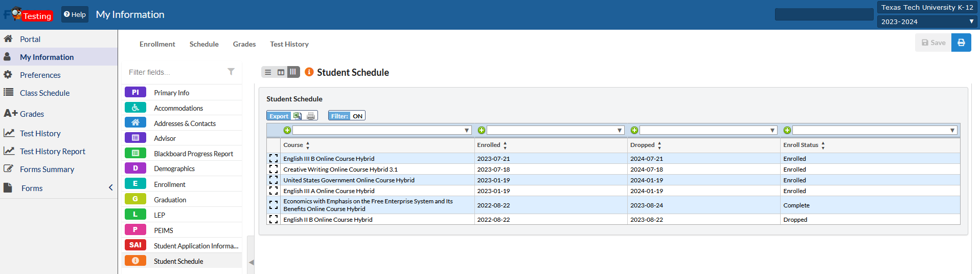The image size is (980, 274).
Task: Open the Enrollment tab
Action: click(x=157, y=44)
